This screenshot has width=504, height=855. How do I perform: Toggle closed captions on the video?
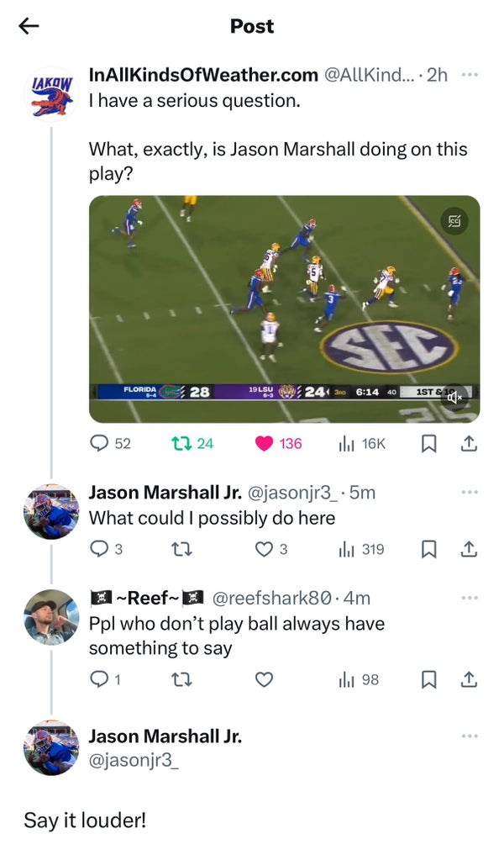pyautogui.click(x=454, y=221)
